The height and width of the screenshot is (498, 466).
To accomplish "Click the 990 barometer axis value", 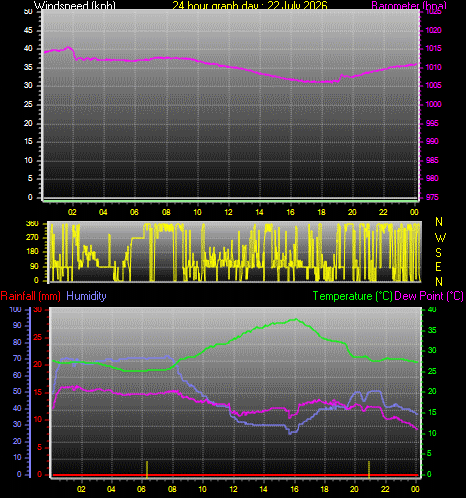I will (432, 141).
